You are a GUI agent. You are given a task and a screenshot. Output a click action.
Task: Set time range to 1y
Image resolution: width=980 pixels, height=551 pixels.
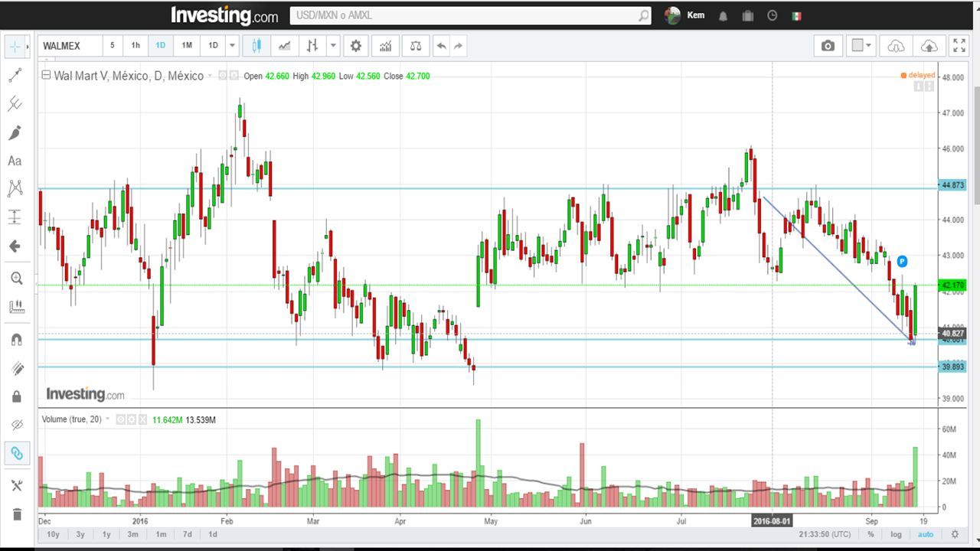pos(106,534)
